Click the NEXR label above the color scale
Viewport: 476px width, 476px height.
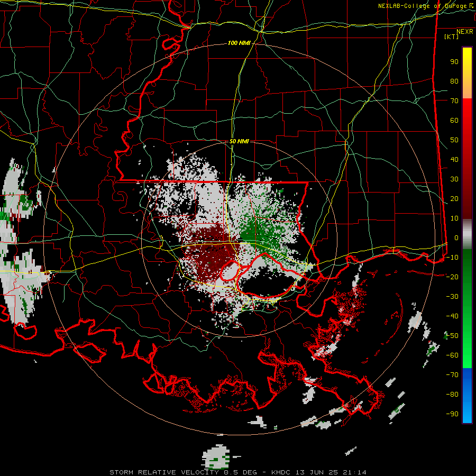pyautogui.click(x=464, y=32)
